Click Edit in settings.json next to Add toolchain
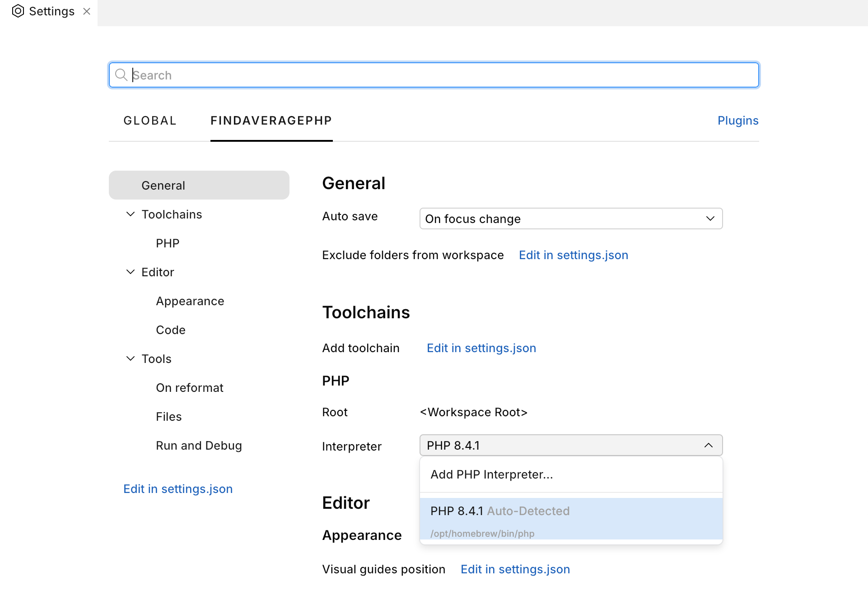The width and height of the screenshot is (868, 595). [x=481, y=348]
